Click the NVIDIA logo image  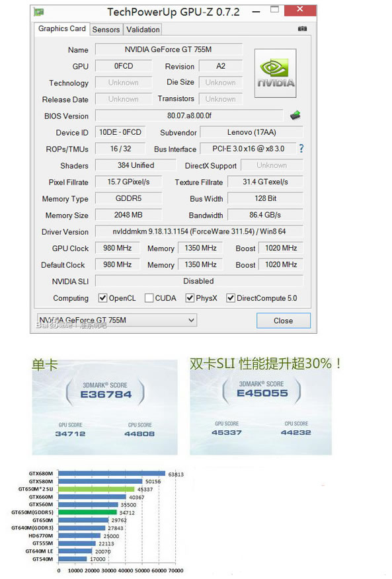(275, 73)
